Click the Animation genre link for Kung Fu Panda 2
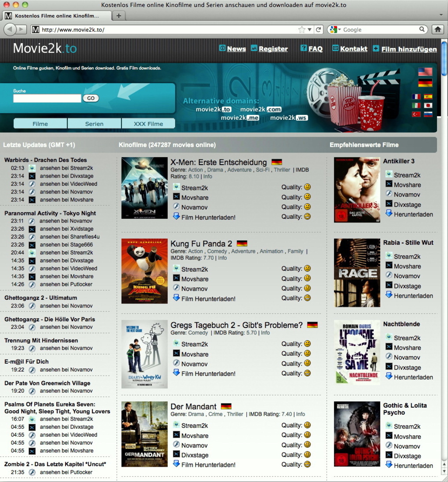This screenshot has height=482, width=448. click(x=272, y=251)
